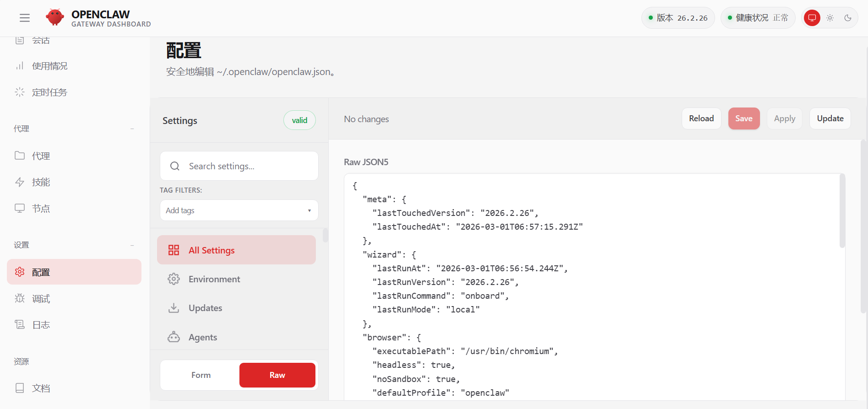This screenshot has height=409, width=868.
Task: Open the Add tags dropdown
Action: (239, 210)
